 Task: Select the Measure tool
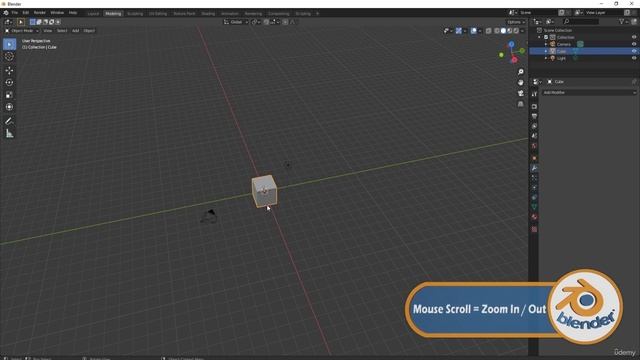coord(9,133)
